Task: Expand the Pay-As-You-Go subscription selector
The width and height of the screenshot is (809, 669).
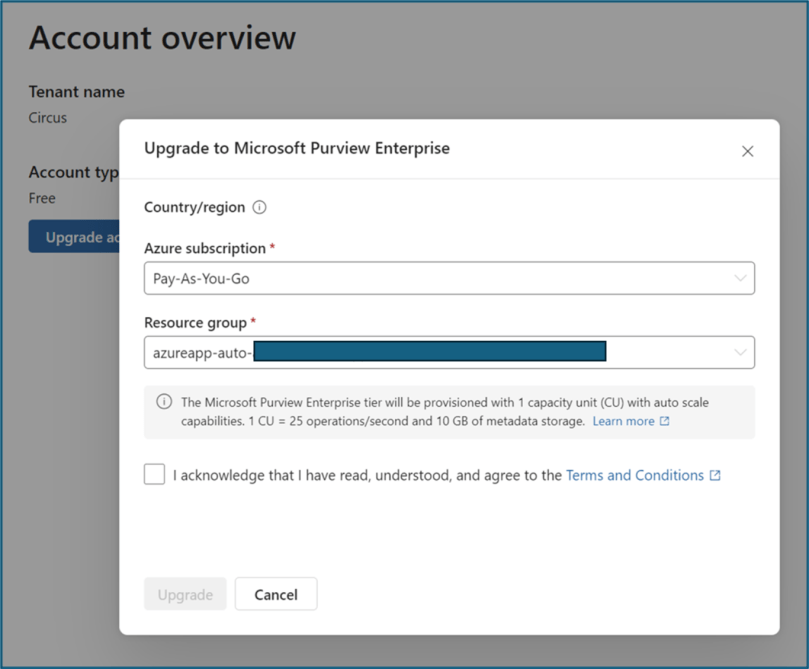Action: 450,278
